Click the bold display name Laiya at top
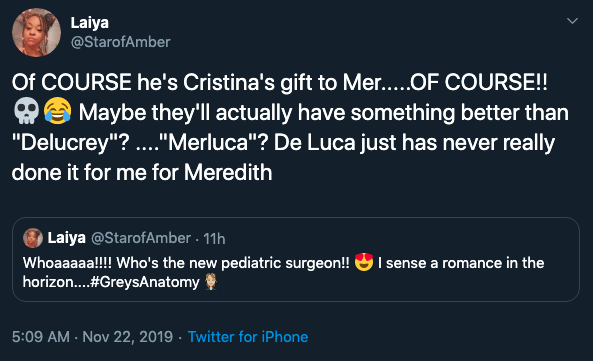The width and height of the screenshot is (593, 361). (x=90, y=23)
